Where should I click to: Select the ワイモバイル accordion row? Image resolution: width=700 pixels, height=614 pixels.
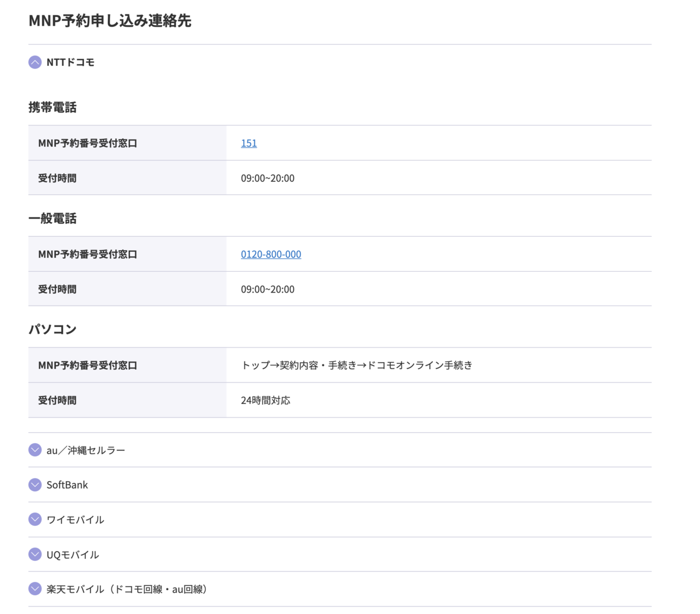click(x=75, y=520)
